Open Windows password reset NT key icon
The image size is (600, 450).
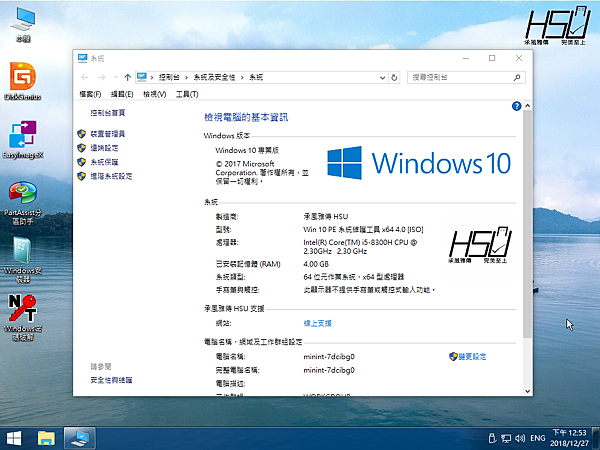point(23,318)
